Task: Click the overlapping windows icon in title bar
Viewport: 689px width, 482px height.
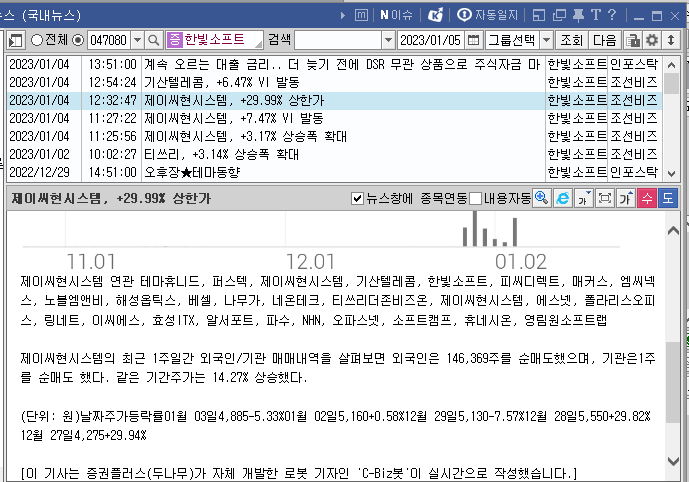Action: coord(559,15)
